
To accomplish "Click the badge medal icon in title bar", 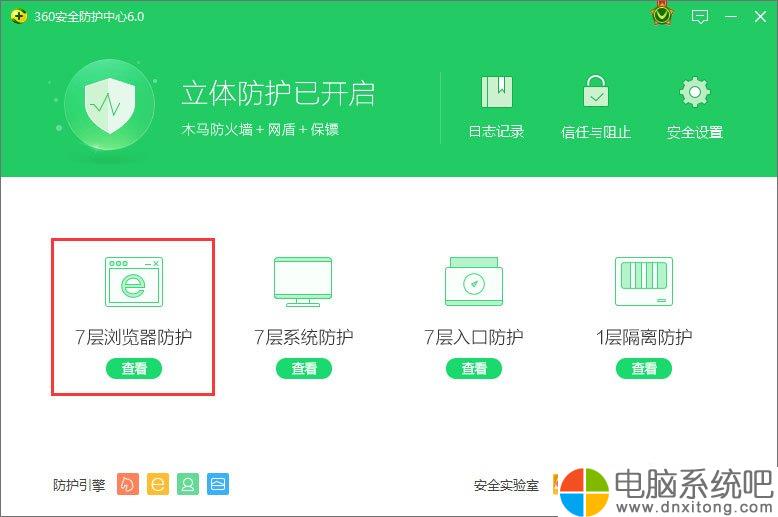I will [x=662, y=14].
